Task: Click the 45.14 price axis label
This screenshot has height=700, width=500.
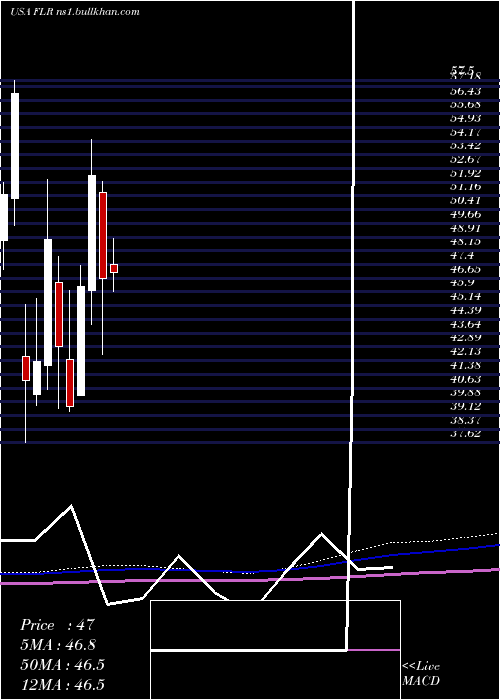Action: pyautogui.click(x=465, y=296)
